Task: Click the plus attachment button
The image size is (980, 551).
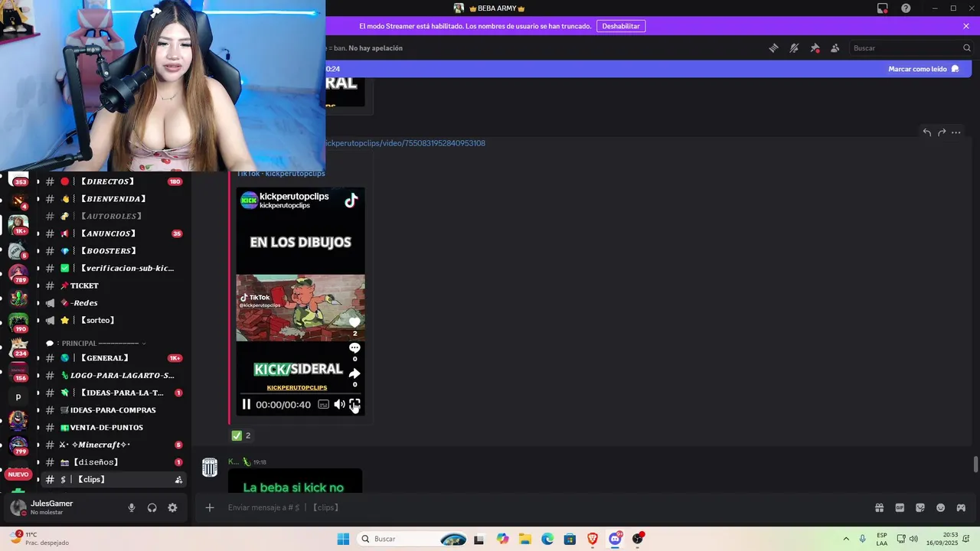Action: [x=209, y=507]
